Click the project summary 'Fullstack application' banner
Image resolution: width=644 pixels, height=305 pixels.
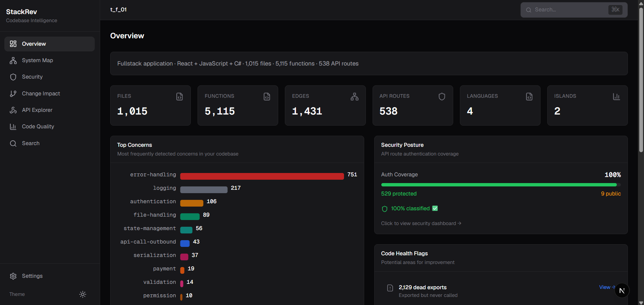coord(369,63)
